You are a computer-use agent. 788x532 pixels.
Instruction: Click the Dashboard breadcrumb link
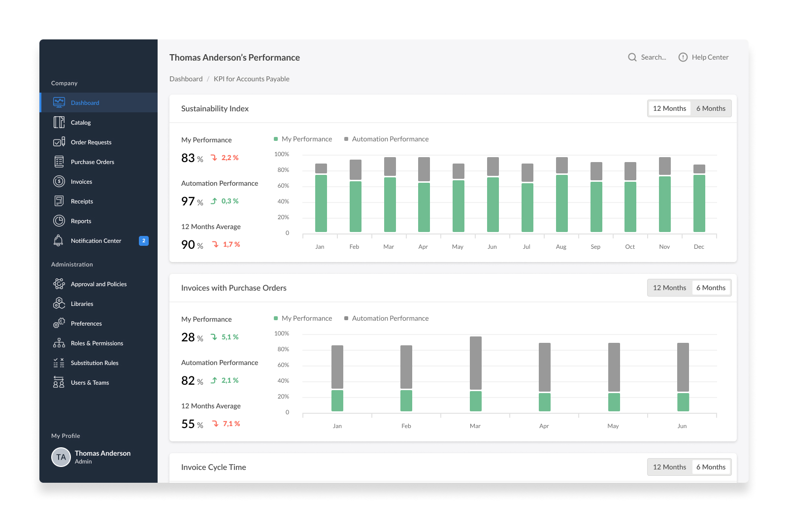click(x=186, y=79)
